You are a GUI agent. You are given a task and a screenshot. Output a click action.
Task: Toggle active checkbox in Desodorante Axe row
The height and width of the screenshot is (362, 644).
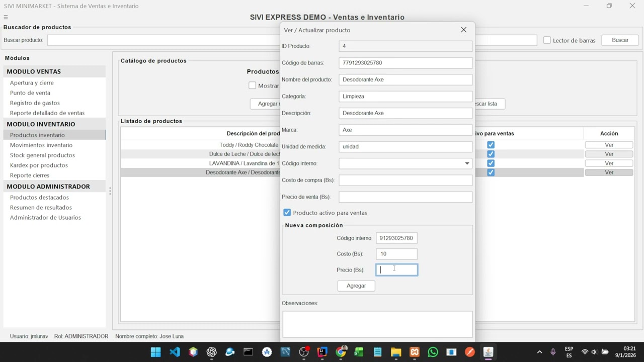point(491,172)
